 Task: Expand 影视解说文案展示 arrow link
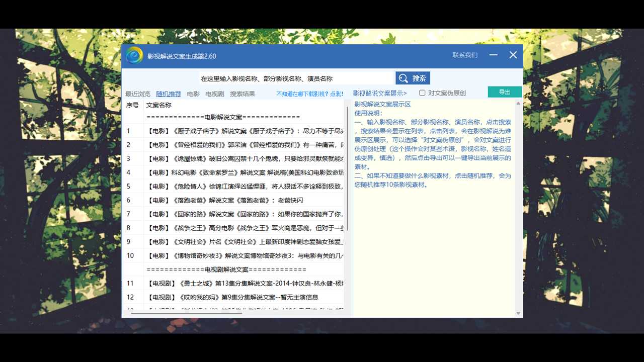380,94
